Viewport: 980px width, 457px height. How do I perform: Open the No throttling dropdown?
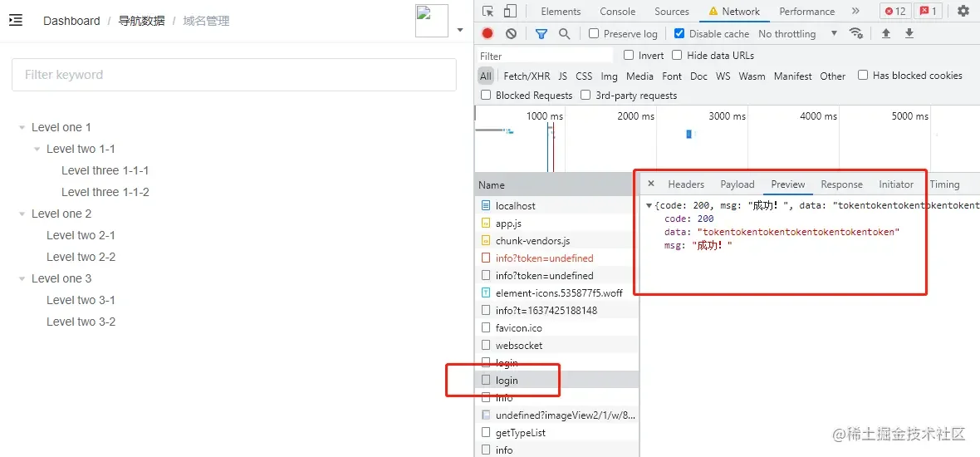(797, 34)
